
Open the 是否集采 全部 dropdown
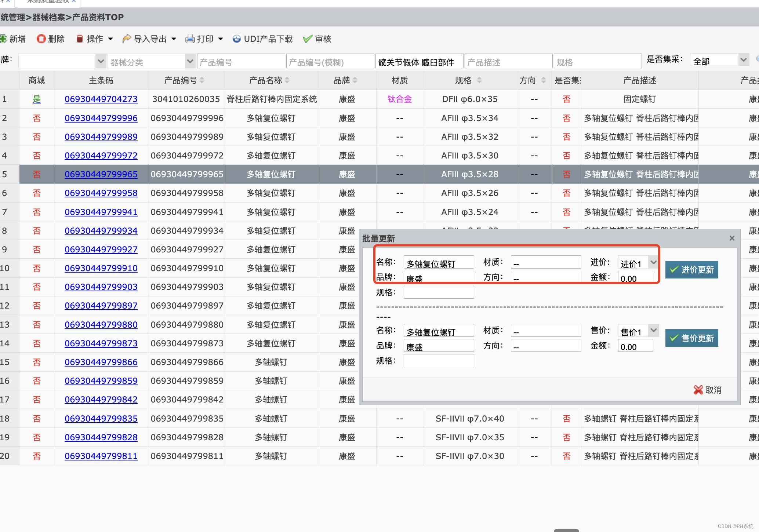coord(744,60)
